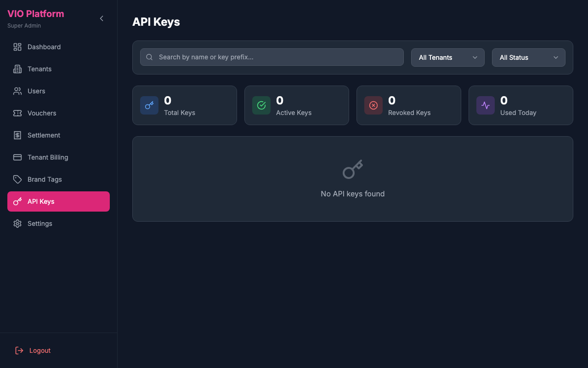Select the Dashboard grid icon
The width and height of the screenshot is (588, 368).
click(x=17, y=46)
